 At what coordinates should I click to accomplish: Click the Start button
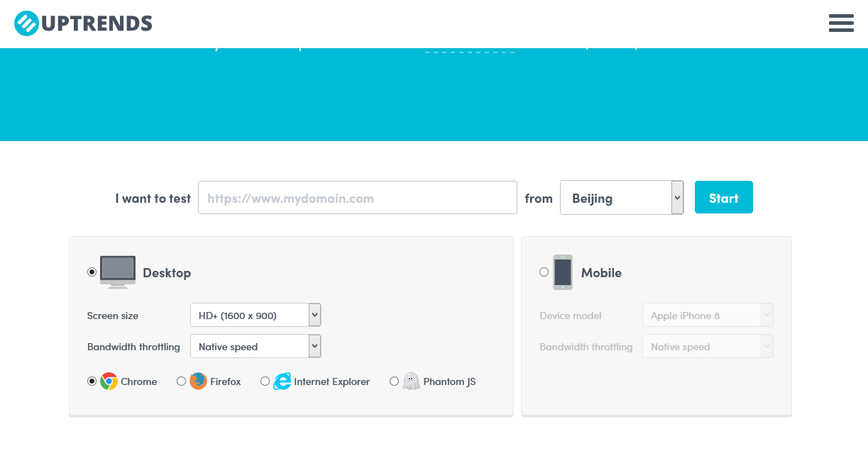(723, 198)
